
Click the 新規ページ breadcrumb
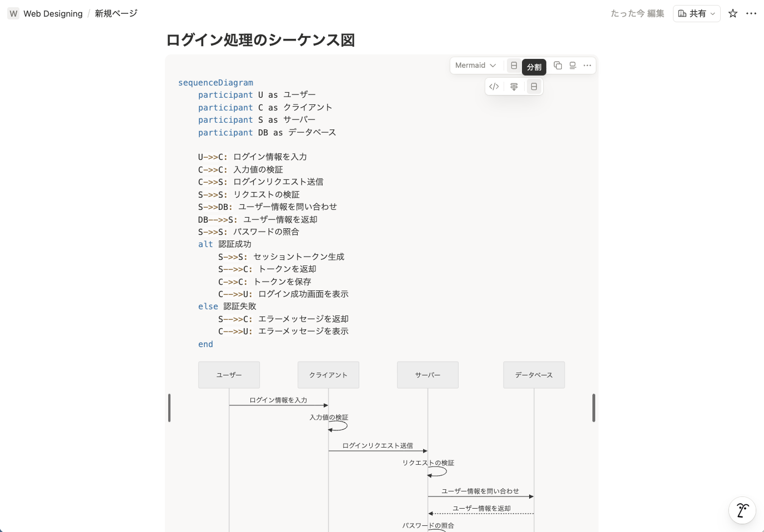click(x=116, y=13)
